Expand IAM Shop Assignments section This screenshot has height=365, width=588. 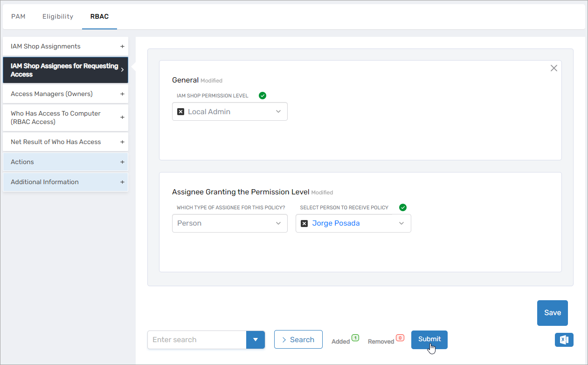tap(122, 47)
